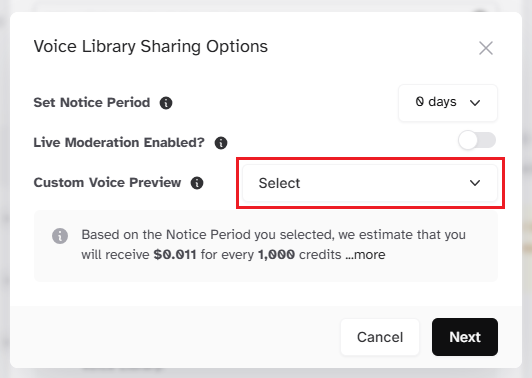Viewport: 532px width, 378px height.
Task: Click chevron arrow beside 0 days
Action: pyautogui.click(x=475, y=102)
